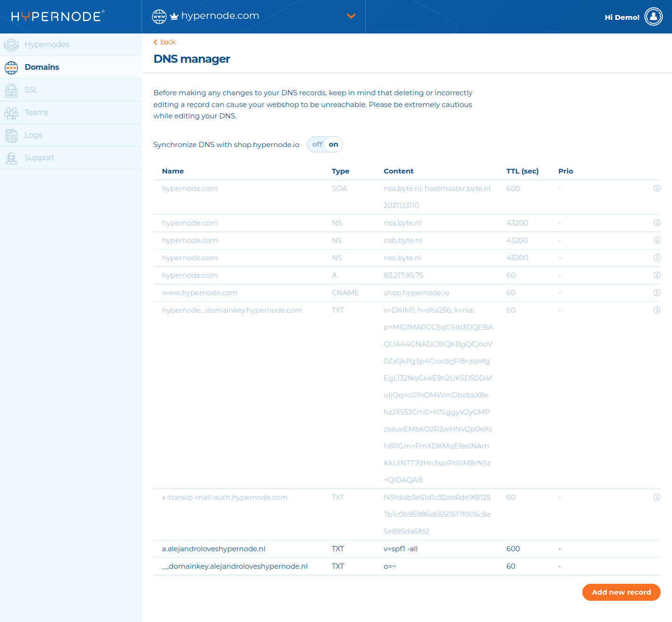The image size is (672, 622).
Task: Click the Hi Demo! greeting
Action: click(622, 17)
